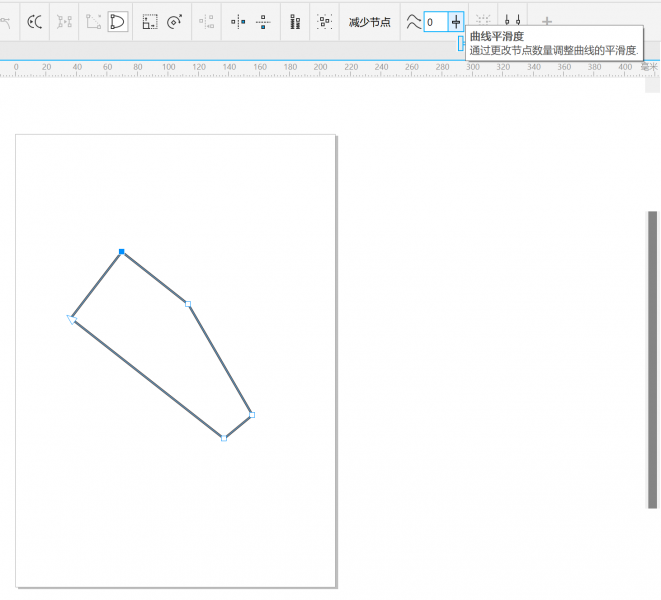
Task: Click the Reverse direction icon
Action: (35, 21)
